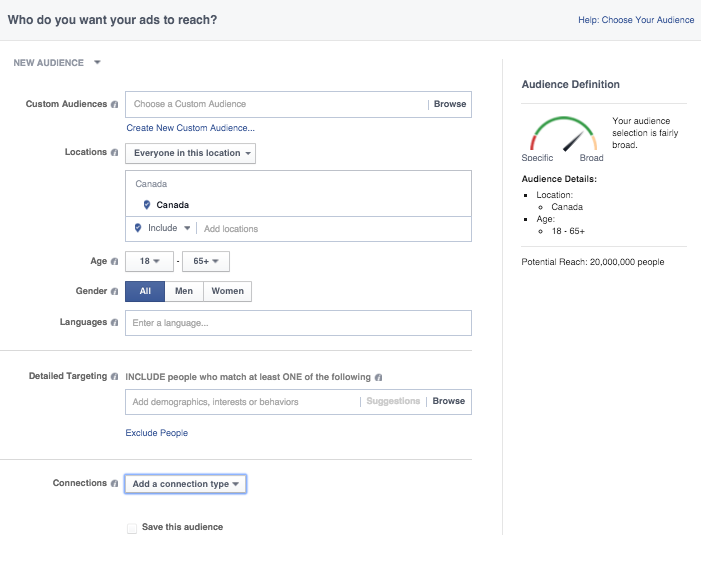
Task: Click info icon beside Custom Audiences label
Action: (x=115, y=104)
